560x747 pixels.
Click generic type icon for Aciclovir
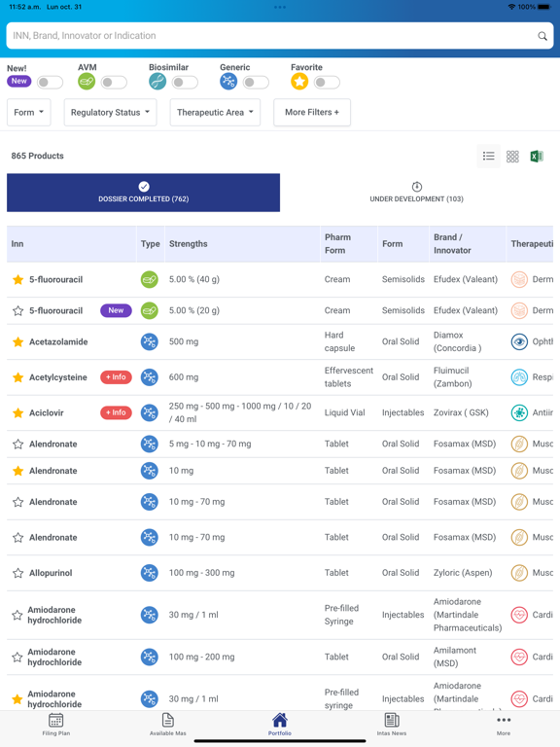(x=150, y=412)
